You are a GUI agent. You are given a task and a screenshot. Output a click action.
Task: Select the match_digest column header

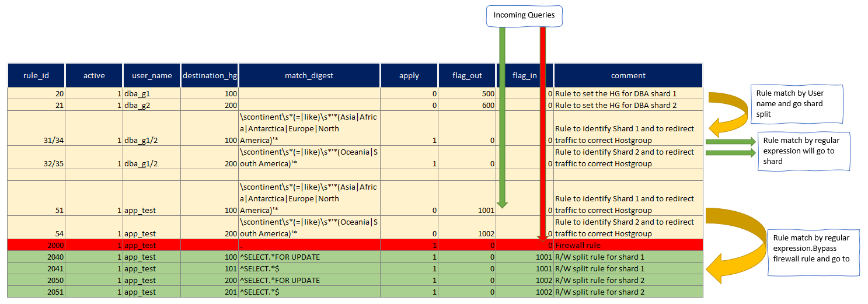309,75
